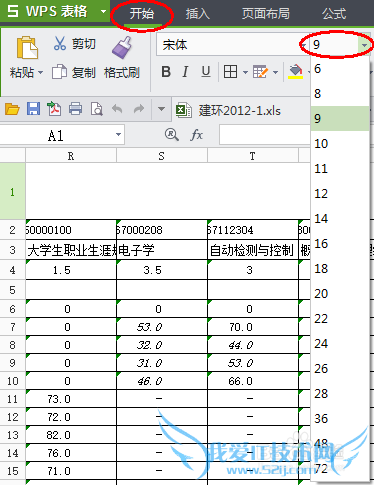Screen dimensions: 374x485
Task: Select column S header
Action: (x=162, y=156)
